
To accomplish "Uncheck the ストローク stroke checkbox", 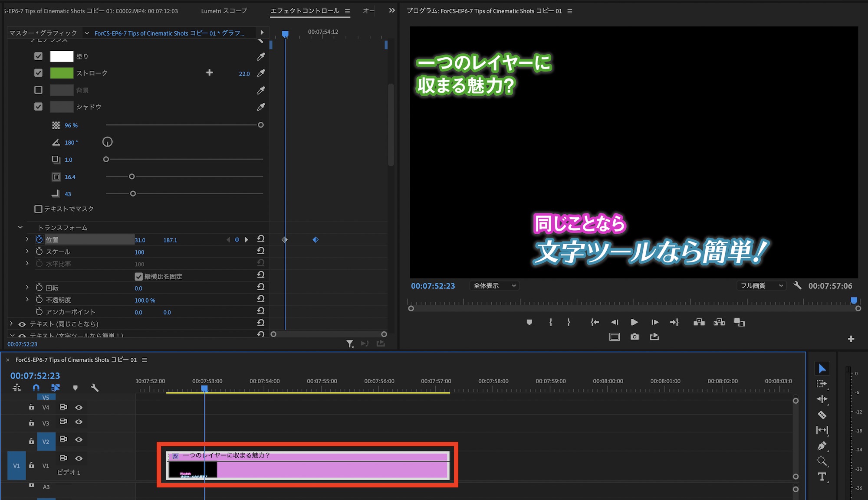I will pyautogui.click(x=39, y=73).
